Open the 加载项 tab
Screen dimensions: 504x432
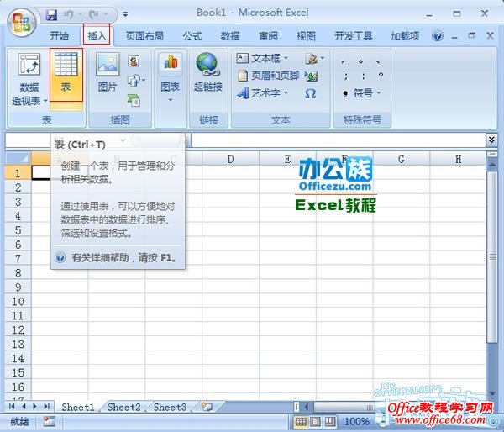click(405, 36)
